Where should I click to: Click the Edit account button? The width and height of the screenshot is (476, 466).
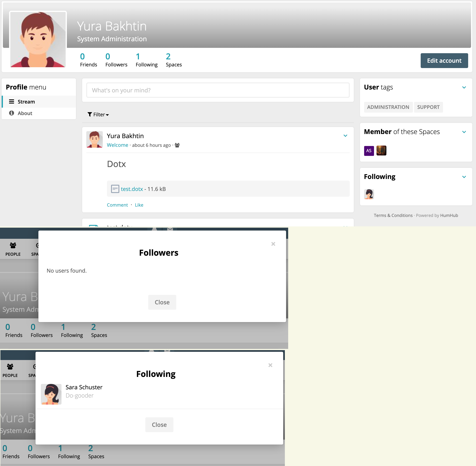(x=444, y=60)
